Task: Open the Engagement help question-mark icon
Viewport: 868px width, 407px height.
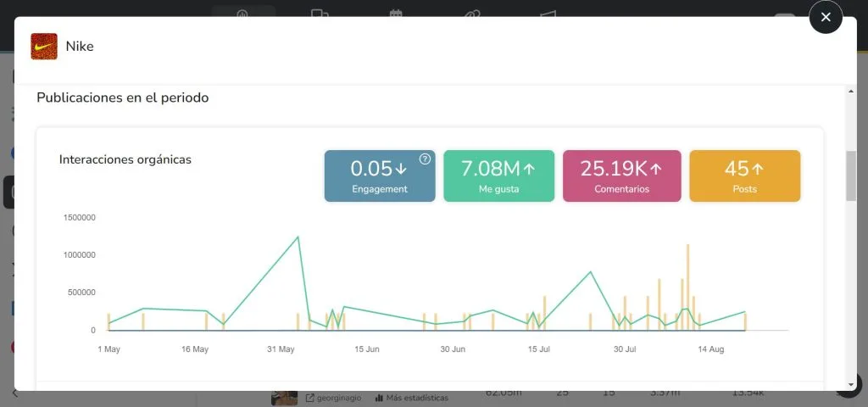Action: [425, 159]
